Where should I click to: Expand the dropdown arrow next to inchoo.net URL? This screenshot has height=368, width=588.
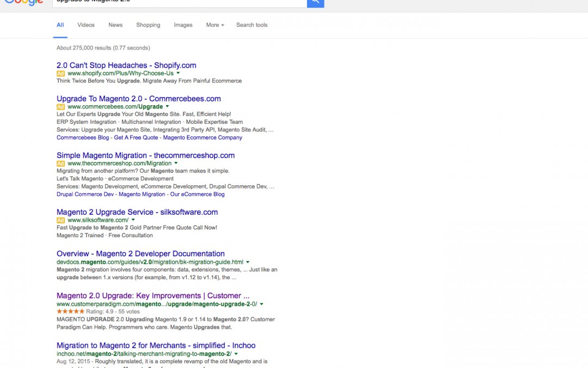(x=236, y=353)
